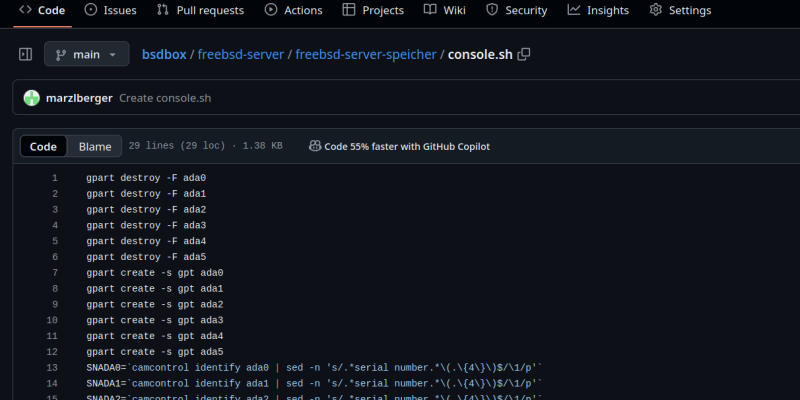This screenshot has width=800, height=400.
Task: Open the Code repository tab
Action: 42,10
